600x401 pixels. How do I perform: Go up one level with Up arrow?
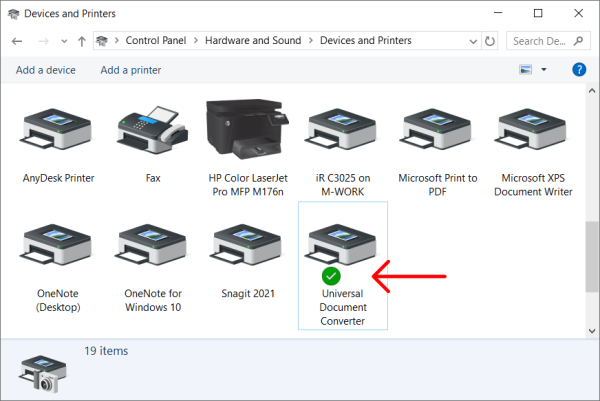pos(80,41)
